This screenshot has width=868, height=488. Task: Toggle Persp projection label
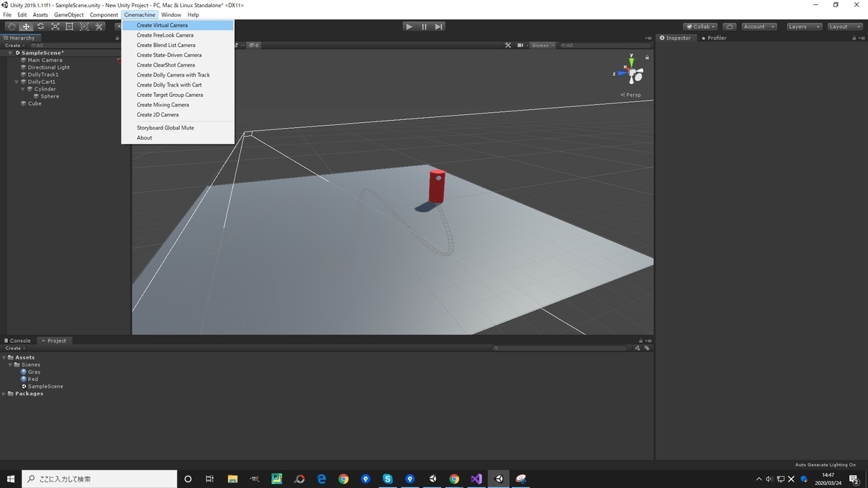coord(631,95)
